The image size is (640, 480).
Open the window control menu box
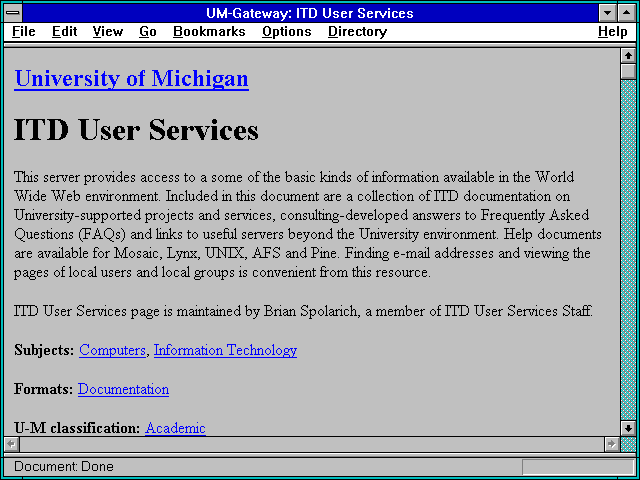coord(13,13)
